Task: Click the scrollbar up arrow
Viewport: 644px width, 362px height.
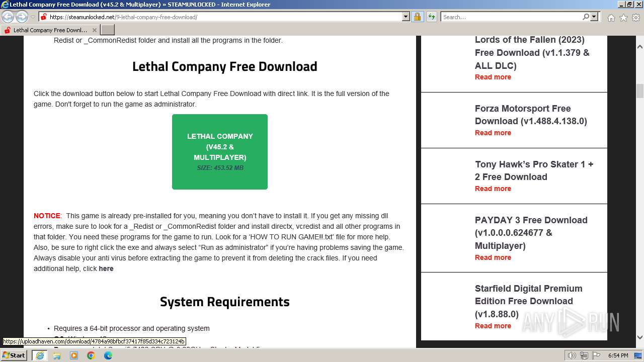Action: (640, 47)
